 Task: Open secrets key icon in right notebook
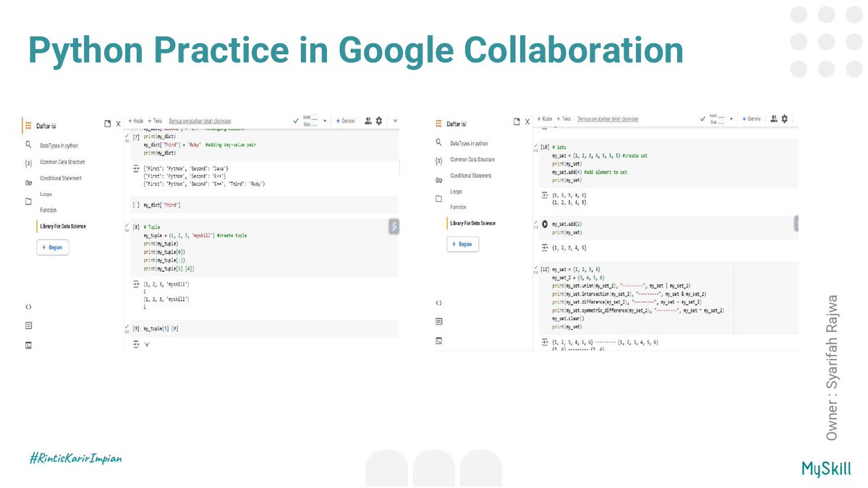pos(438,180)
